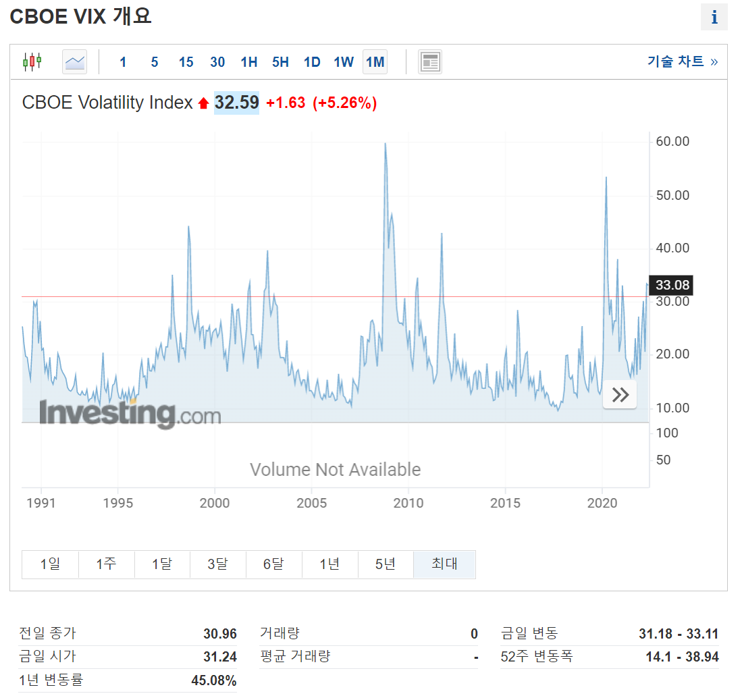740x700 pixels.
Task: Click the 1년 변동률 value 45.08%
Action: tap(214, 680)
